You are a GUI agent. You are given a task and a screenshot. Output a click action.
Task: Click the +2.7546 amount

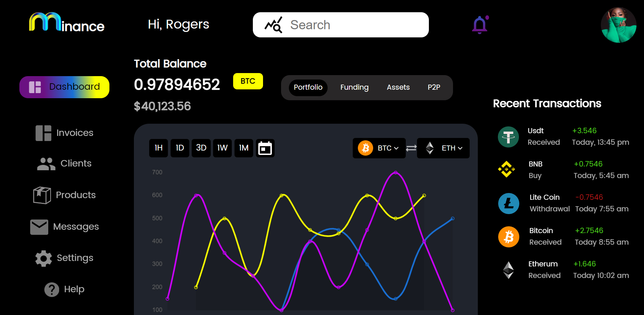[x=589, y=231]
